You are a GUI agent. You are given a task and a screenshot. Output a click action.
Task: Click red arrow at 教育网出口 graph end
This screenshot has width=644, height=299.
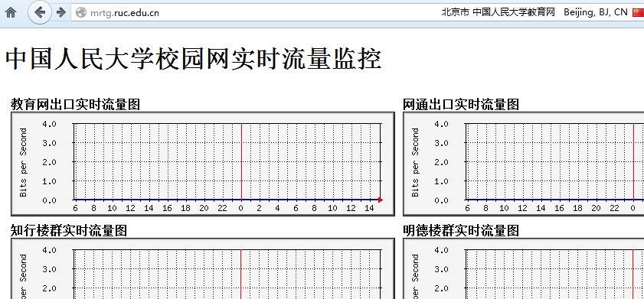tap(381, 200)
